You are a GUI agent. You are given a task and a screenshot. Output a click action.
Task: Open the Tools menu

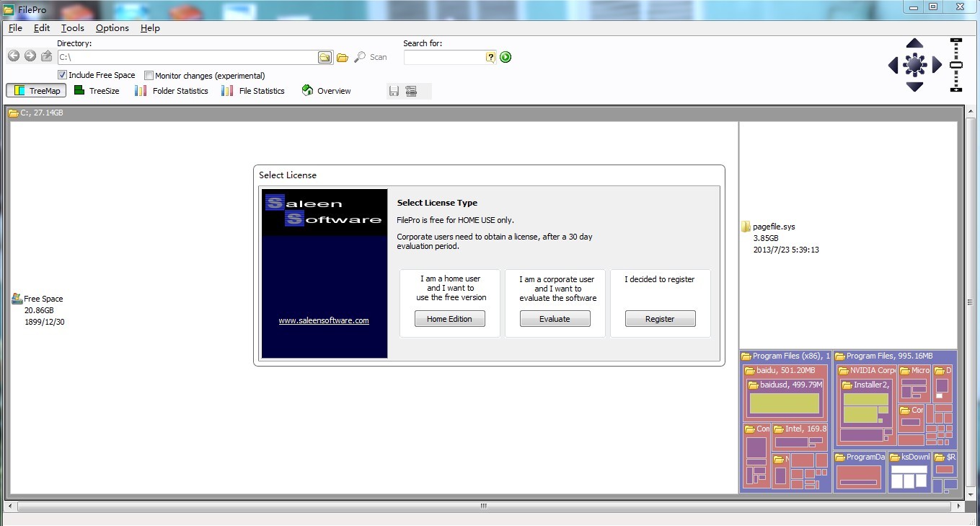point(73,28)
